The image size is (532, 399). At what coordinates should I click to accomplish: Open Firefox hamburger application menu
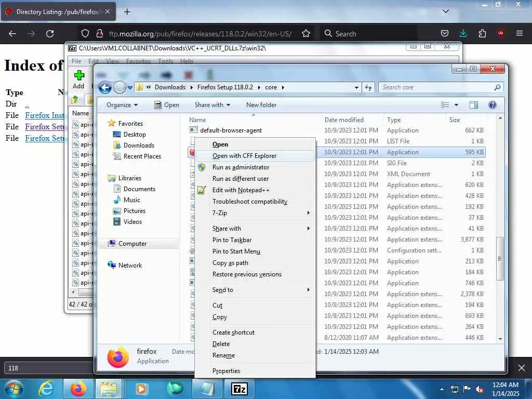click(x=520, y=33)
